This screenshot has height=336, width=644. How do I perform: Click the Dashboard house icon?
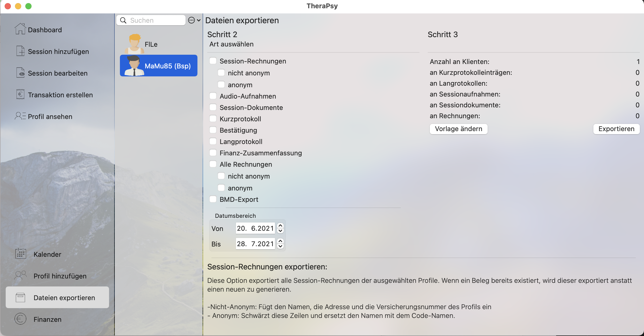20,29
